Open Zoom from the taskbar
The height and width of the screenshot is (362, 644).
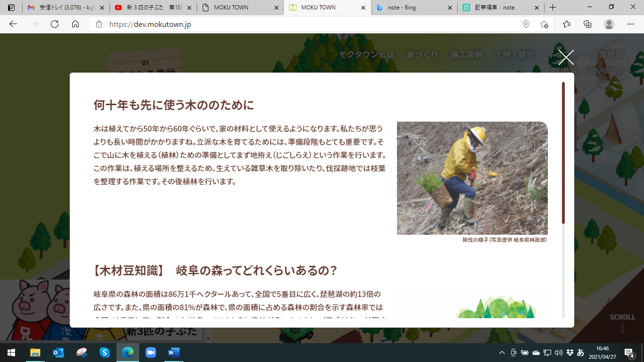tap(150, 352)
